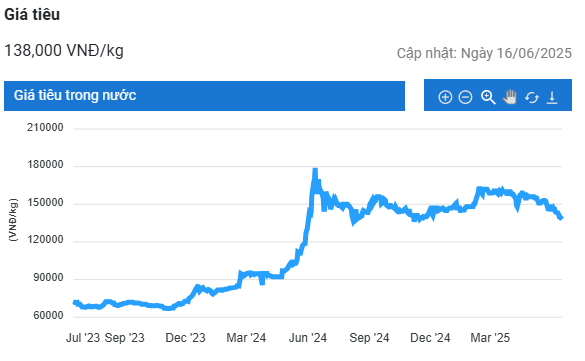Click the Giá tiêu heading

click(x=32, y=15)
